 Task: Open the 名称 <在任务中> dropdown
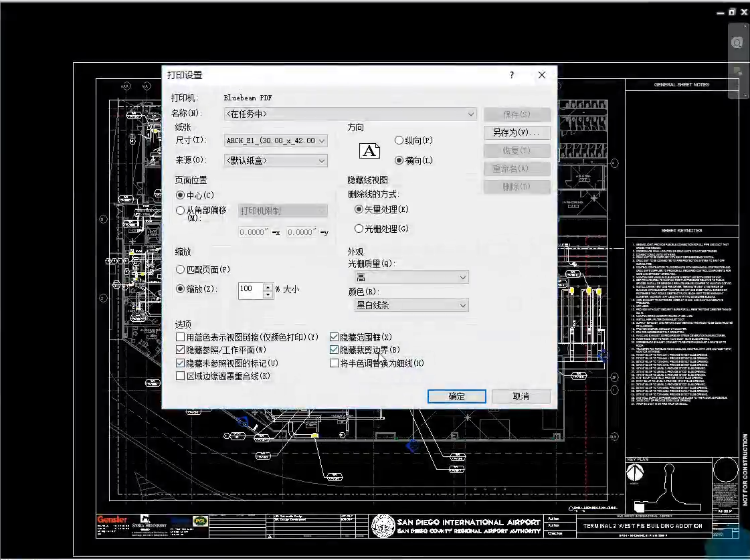[x=350, y=114]
